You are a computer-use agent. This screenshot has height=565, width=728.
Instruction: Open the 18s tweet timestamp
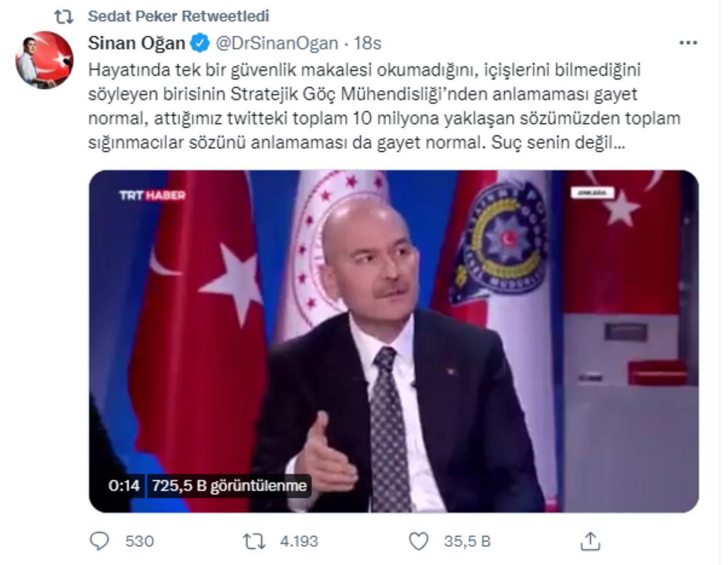[x=368, y=43]
